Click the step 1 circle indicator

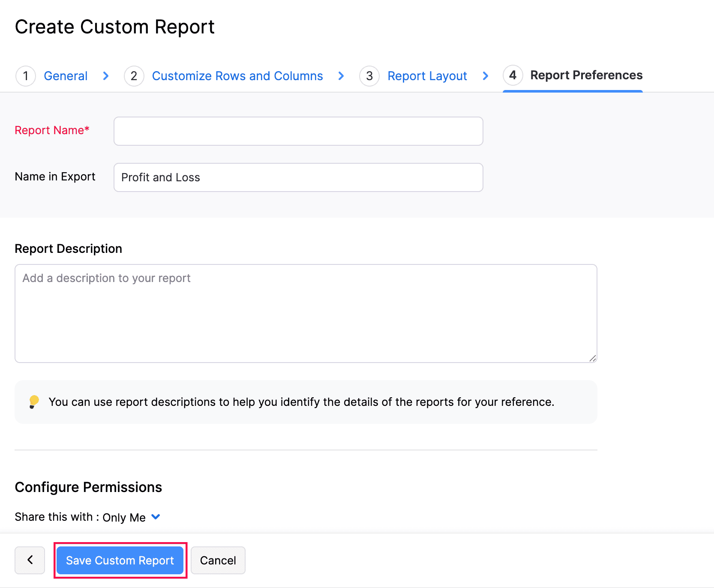(x=26, y=76)
